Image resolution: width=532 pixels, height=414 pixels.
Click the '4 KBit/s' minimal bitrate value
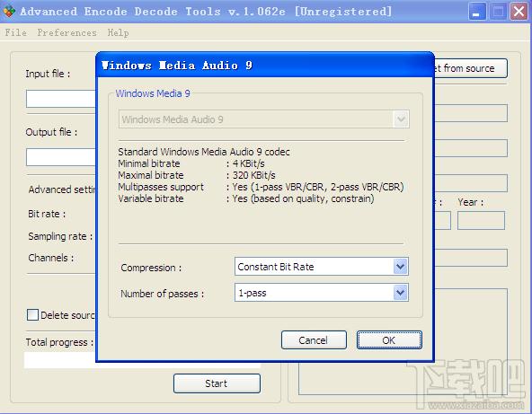coord(249,163)
